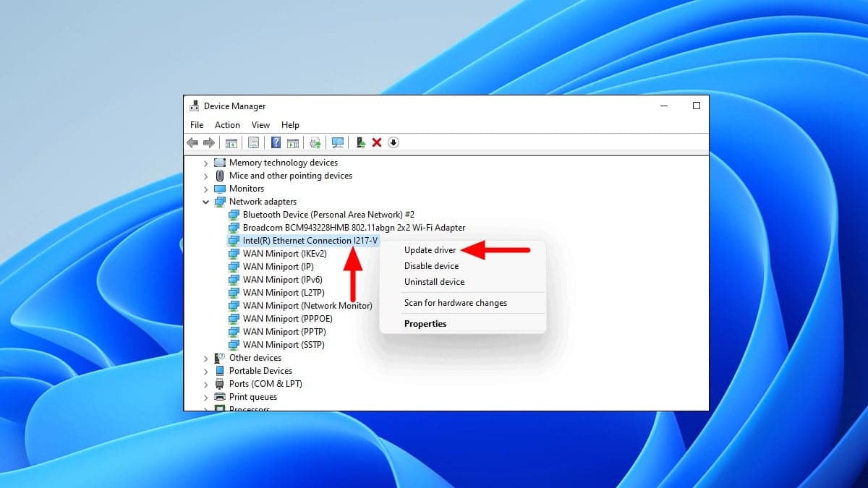Click the Uninstall device red X icon
Viewport: 868px width, 488px height.
click(376, 142)
